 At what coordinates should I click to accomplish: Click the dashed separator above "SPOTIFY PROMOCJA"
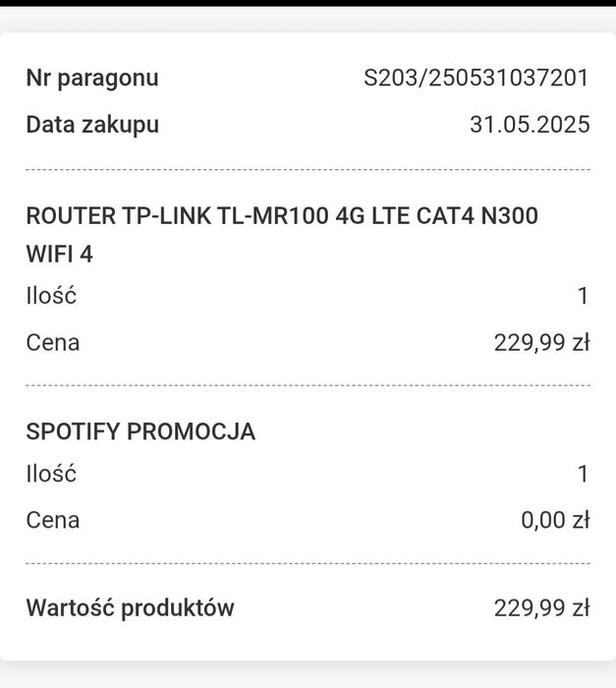308,385
